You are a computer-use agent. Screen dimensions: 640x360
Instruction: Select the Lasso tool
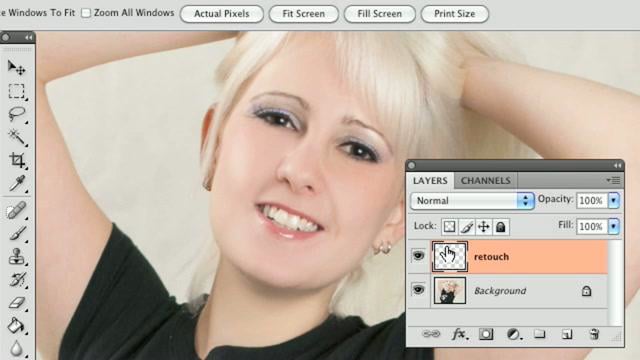click(16, 114)
